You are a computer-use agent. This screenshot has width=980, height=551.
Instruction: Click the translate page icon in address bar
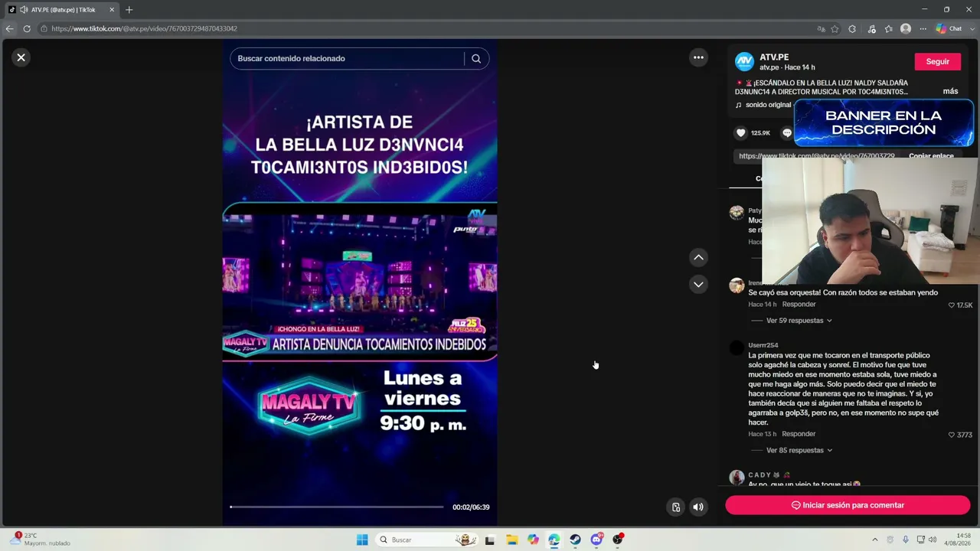821,29
